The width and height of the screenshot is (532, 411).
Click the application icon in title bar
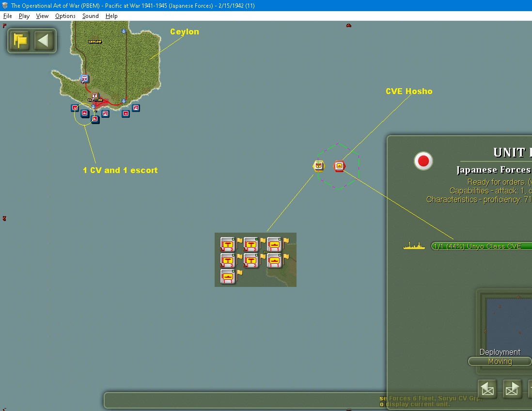pos(5,5)
